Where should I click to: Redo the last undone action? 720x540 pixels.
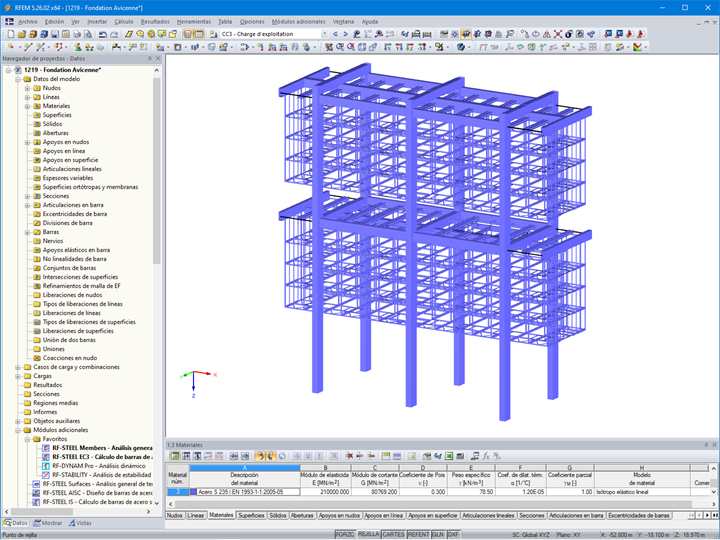click(x=114, y=34)
